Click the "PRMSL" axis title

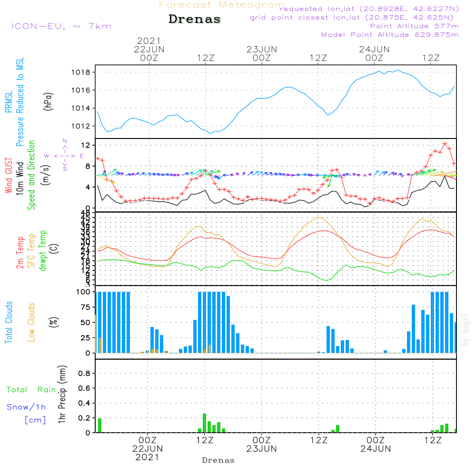[9, 102]
